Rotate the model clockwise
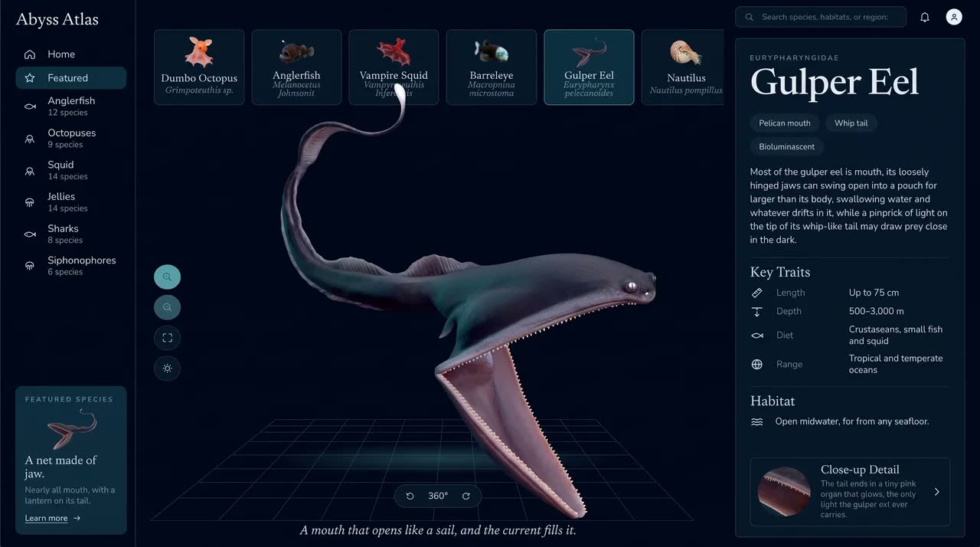The image size is (980, 547). tap(465, 496)
